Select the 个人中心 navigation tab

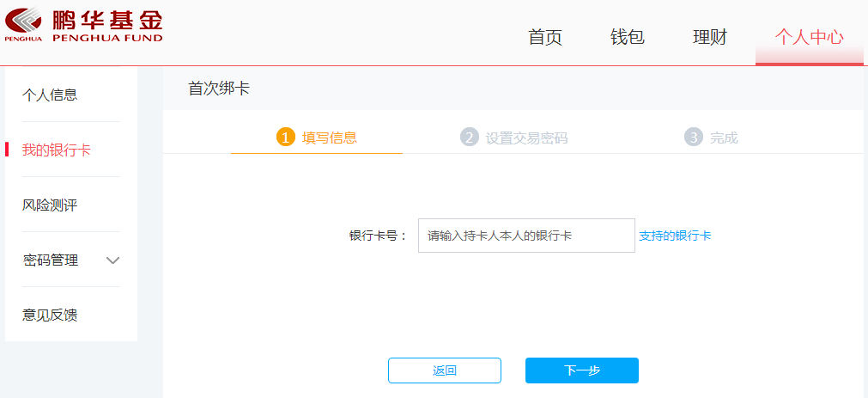810,37
